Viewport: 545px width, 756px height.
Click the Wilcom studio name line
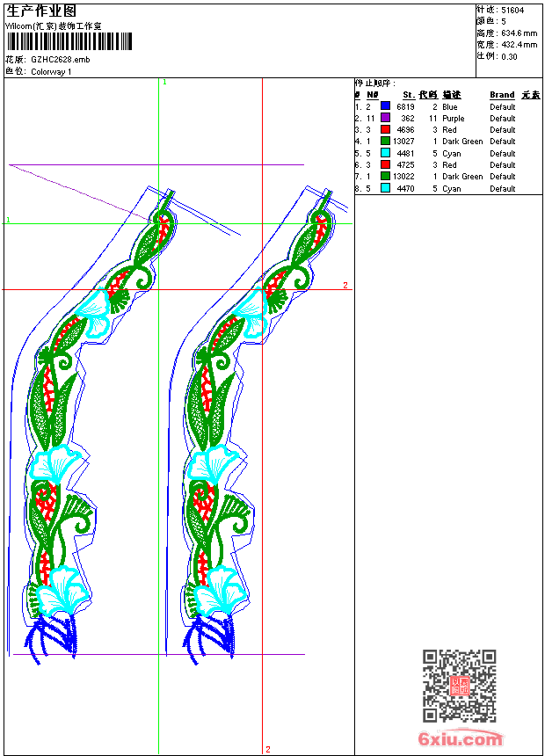tap(54, 26)
